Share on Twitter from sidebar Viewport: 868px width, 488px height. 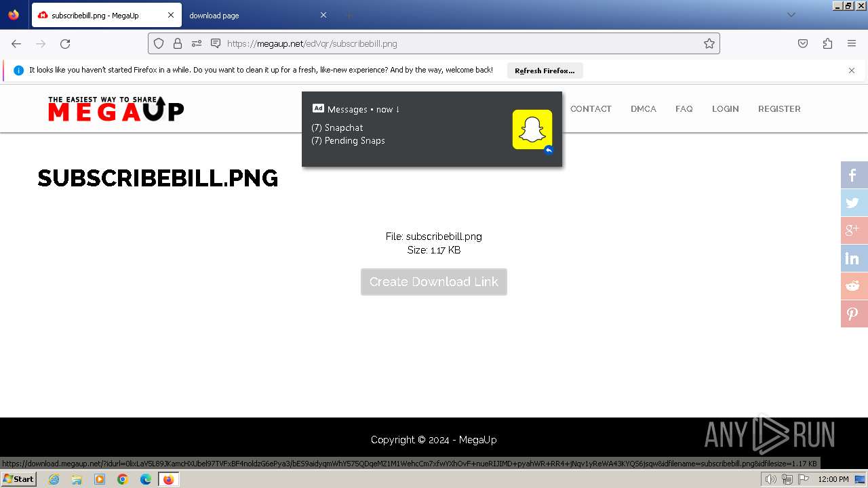853,203
